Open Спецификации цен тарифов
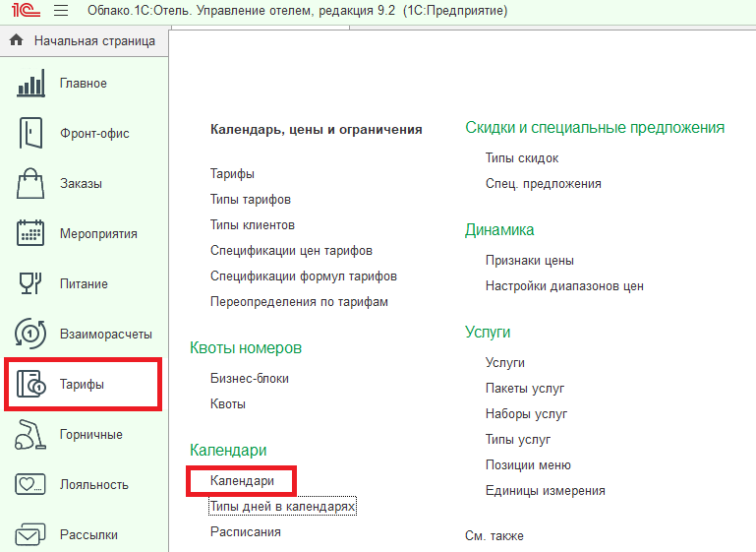This screenshot has height=552, width=756. point(291,251)
